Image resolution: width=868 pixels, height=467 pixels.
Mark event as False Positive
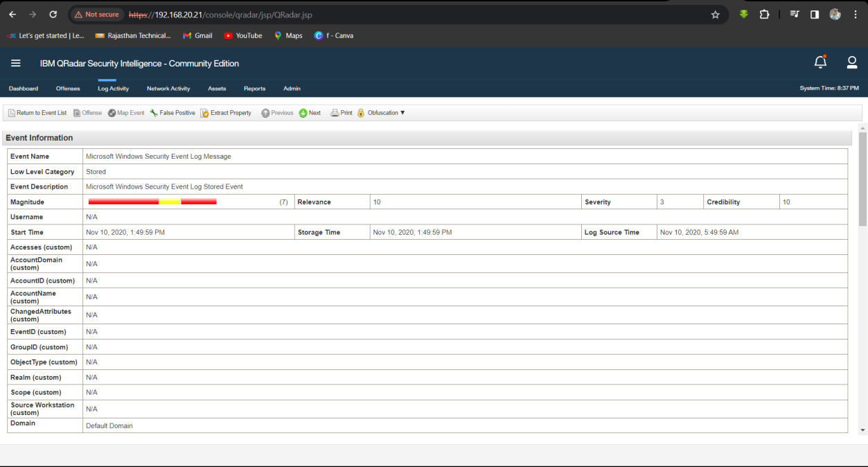tap(172, 113)
